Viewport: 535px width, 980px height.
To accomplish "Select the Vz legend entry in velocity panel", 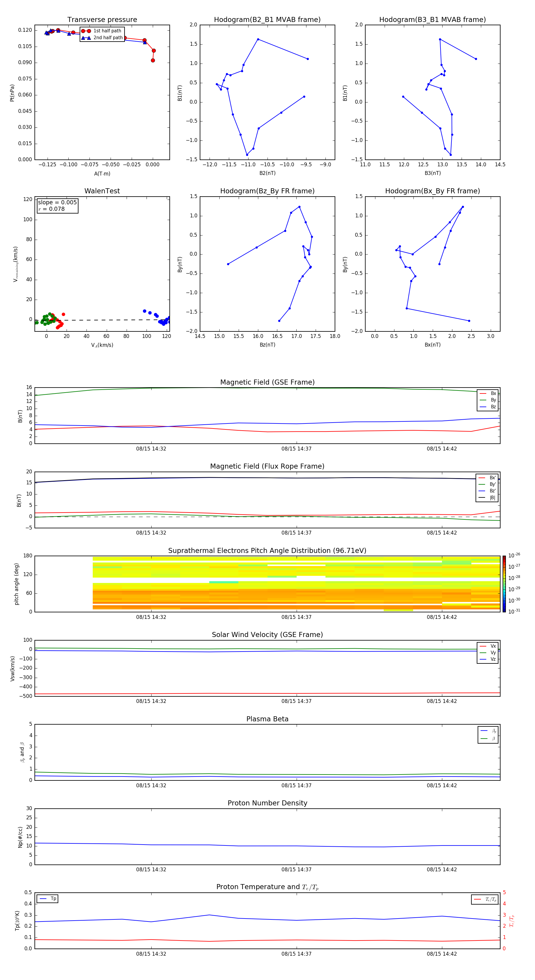I will click(x=488, y=659).
